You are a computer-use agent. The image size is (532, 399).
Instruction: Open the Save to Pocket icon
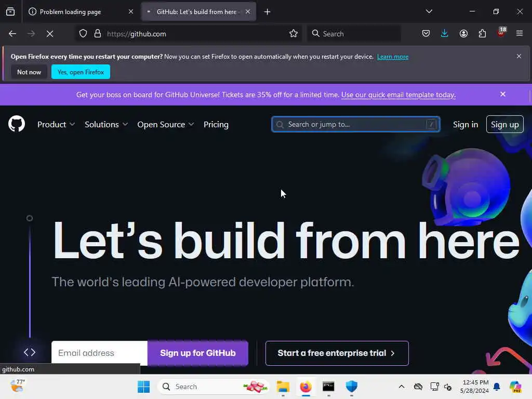pos(426,33)
